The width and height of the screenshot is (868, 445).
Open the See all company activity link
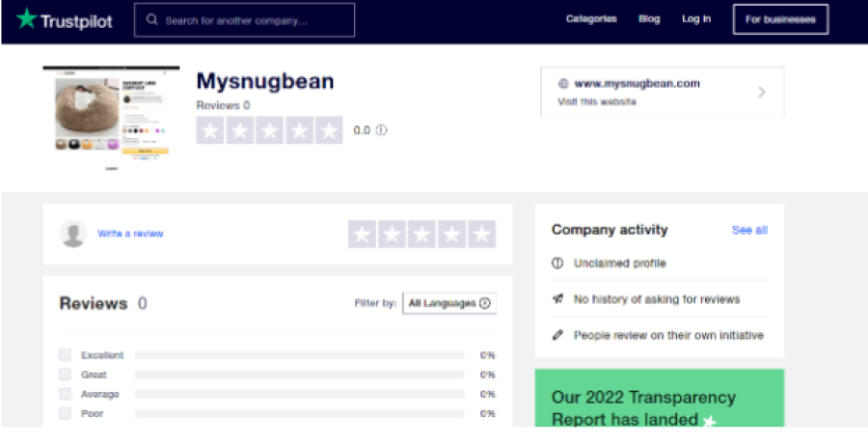coord(749,230)
